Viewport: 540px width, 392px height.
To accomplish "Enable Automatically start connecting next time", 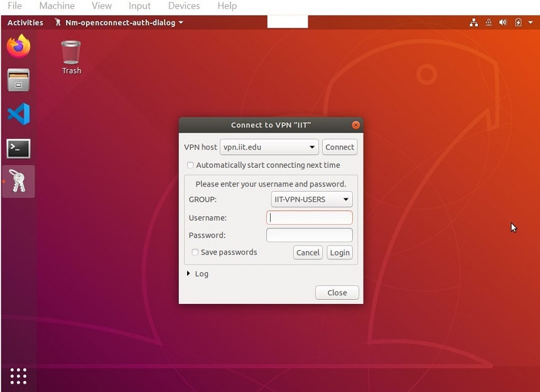I will [x=190, y=165].
